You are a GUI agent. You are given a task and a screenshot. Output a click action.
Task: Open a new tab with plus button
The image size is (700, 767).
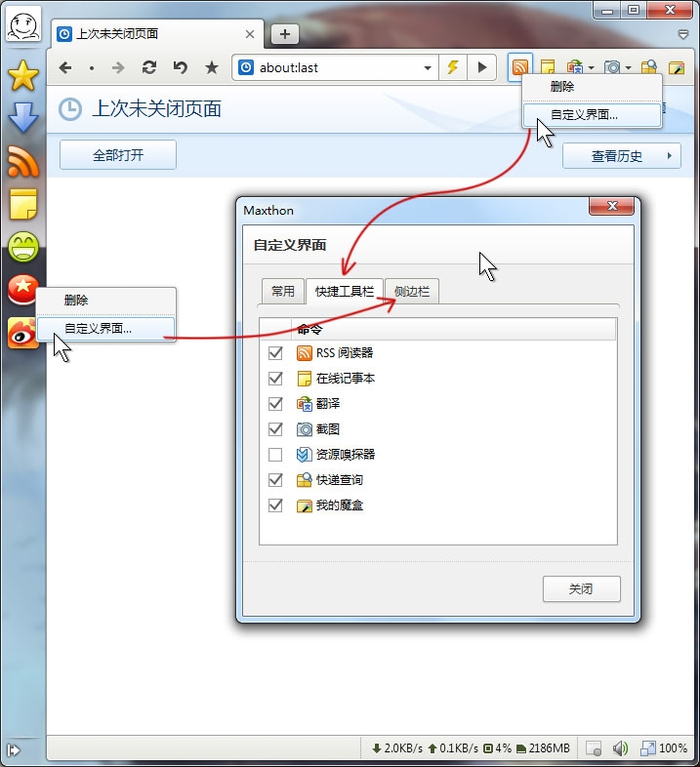point(285,34)
